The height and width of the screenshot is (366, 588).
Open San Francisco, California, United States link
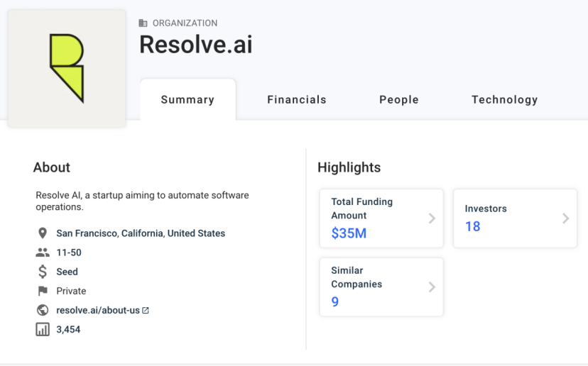tap(141, 233)
